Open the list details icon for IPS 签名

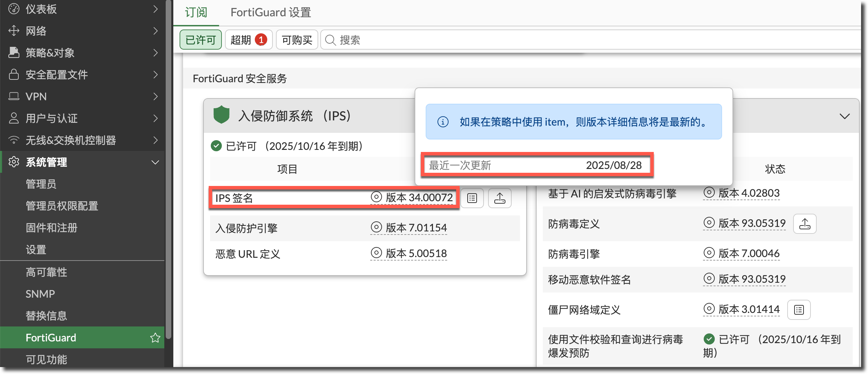[472, 198]
